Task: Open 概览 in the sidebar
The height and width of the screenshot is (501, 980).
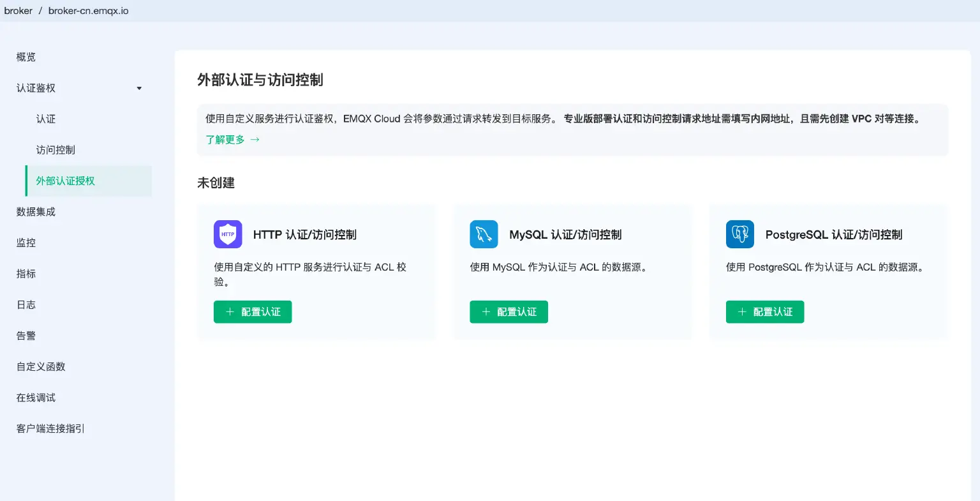Action: pos(26,57)
